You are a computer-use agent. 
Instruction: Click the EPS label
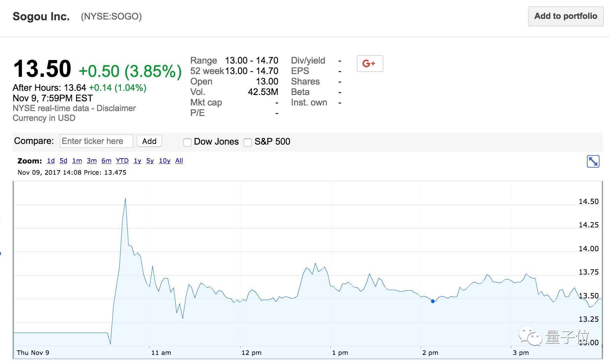tap(300, 71)
